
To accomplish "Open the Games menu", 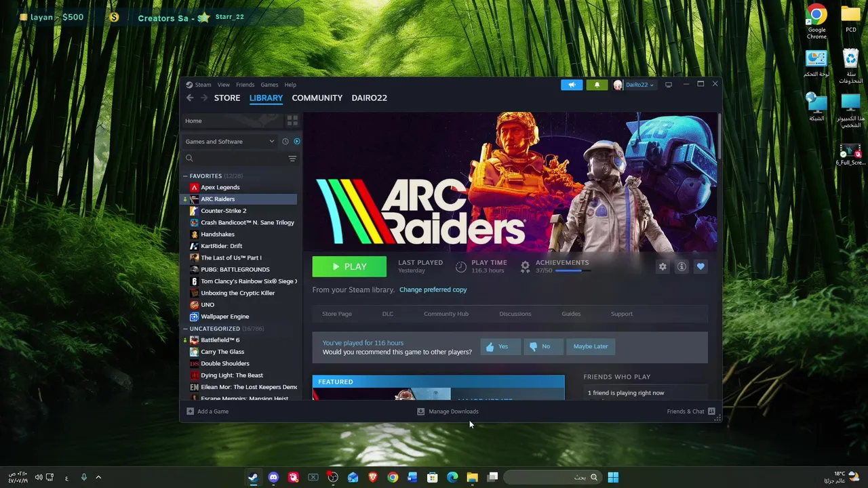I will [269, 85].
